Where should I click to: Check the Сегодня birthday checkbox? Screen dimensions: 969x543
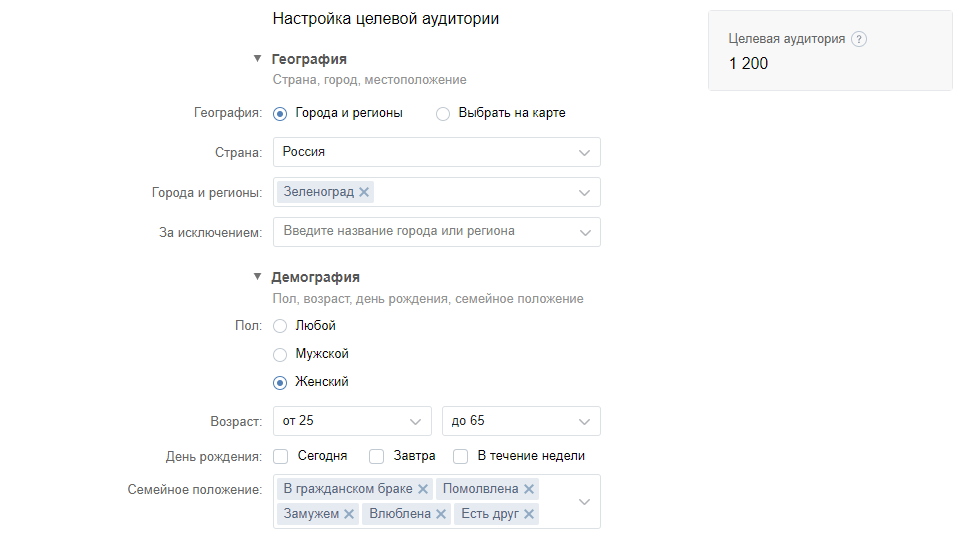(x=281, y=456)
